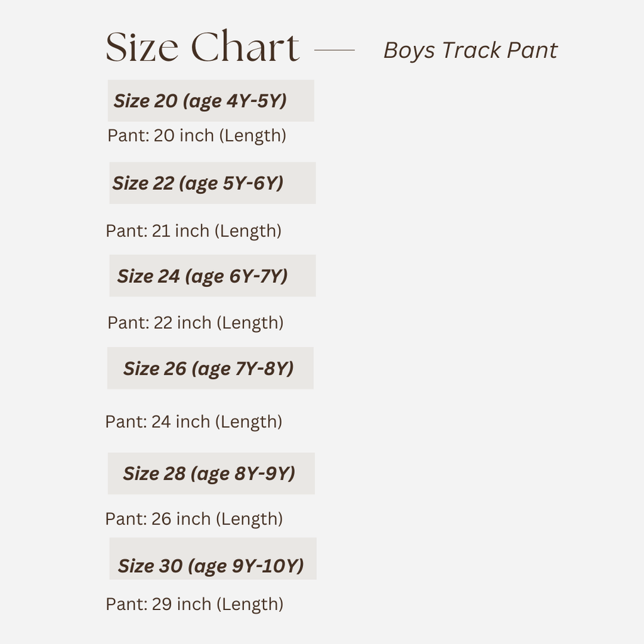
Task: Click the "Size 22" label text
Action: [143, 183]
